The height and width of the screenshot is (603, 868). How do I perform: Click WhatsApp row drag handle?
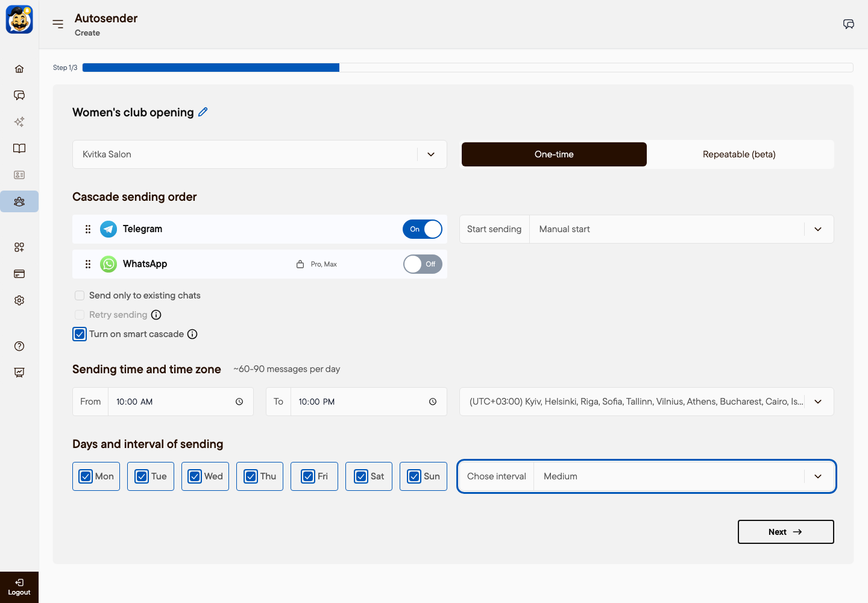88,264
